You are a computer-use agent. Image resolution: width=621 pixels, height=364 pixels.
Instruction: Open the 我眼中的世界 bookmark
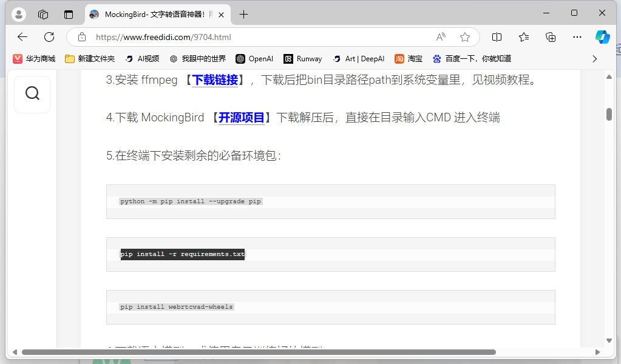click(198, 59)
